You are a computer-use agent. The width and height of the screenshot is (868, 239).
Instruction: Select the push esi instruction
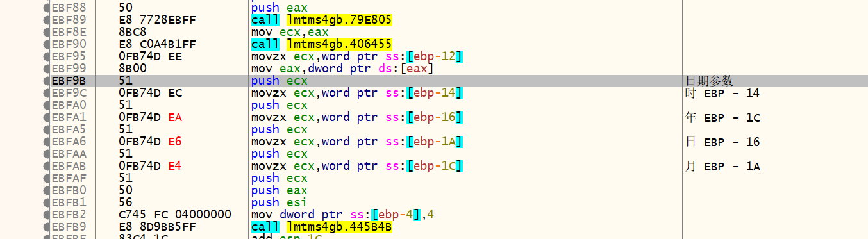pos(280,202)
